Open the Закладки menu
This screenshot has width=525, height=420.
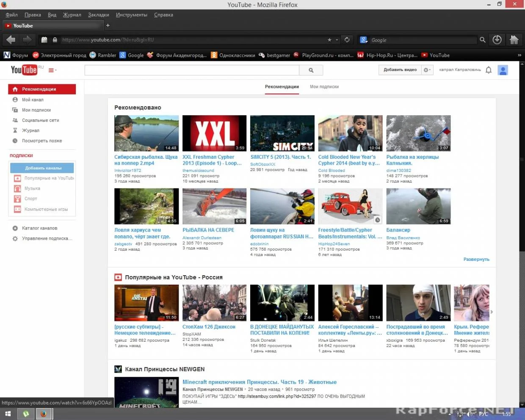98,15
